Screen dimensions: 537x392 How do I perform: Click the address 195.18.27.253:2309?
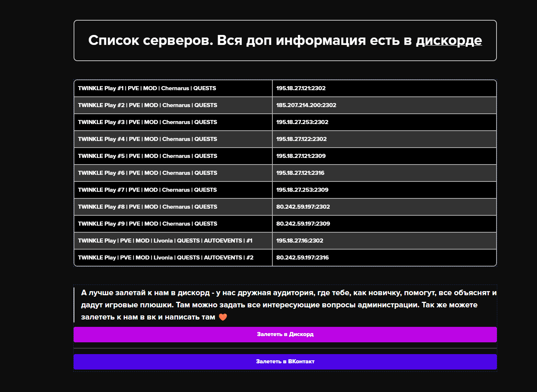302,190
